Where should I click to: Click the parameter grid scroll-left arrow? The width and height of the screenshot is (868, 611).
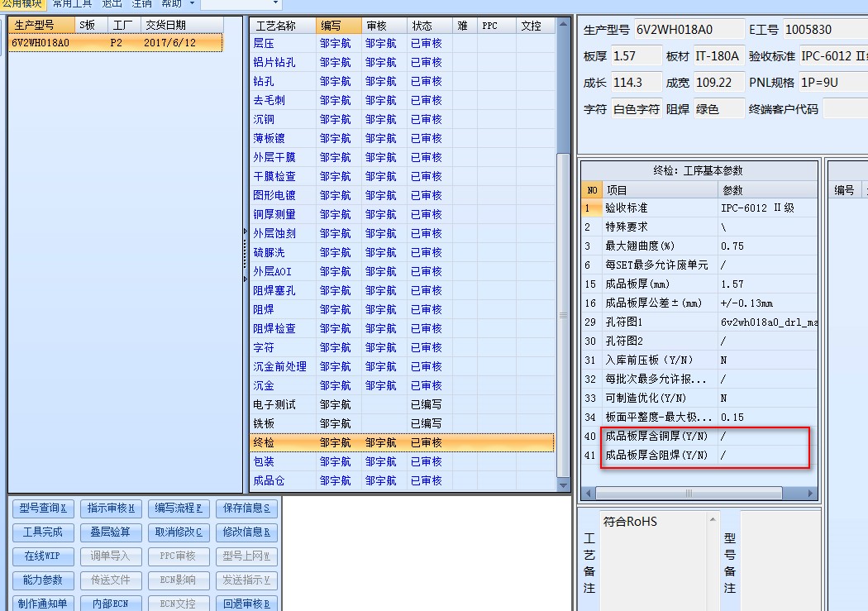(x=589, y=493)
